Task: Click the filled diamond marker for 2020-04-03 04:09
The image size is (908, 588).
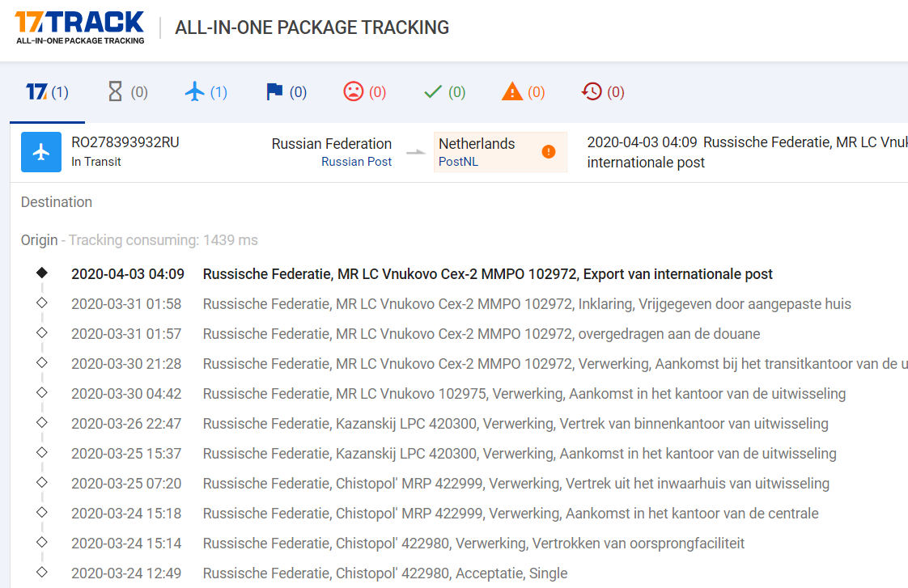Action: (x=42, y=273)
